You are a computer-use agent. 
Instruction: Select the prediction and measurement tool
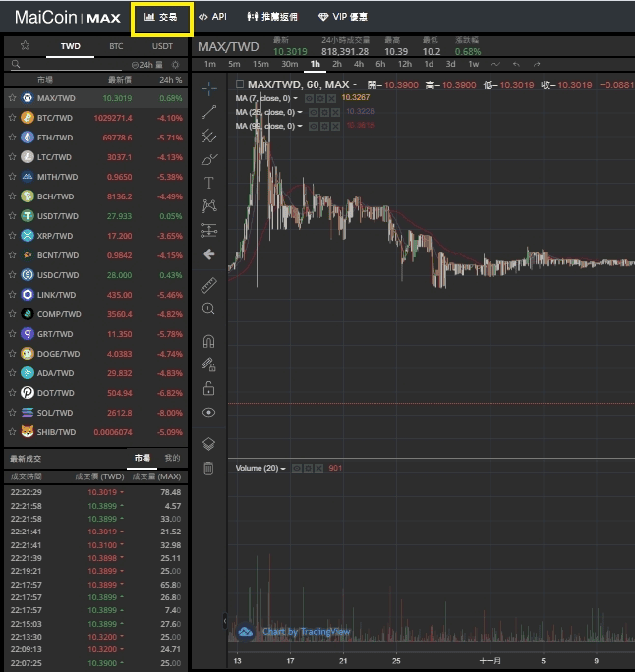pos(208,230)
